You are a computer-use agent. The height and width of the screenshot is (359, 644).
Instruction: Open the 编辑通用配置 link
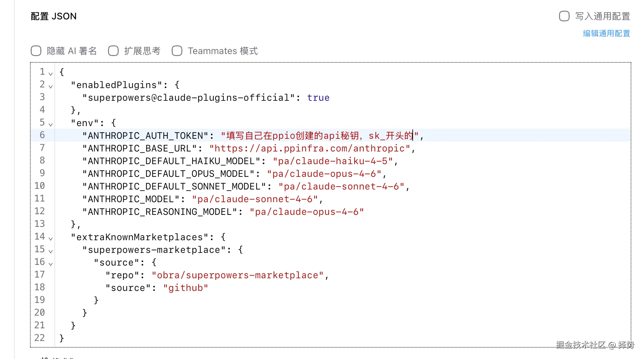[x=606, y=33]
